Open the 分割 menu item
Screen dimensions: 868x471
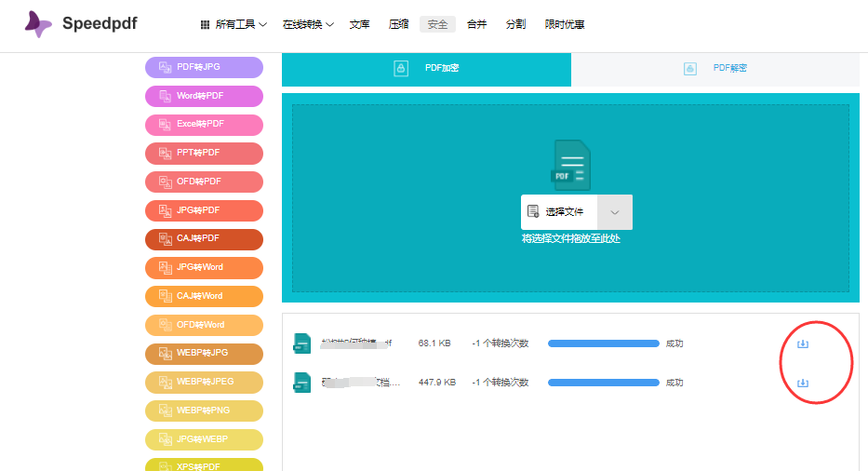[515, 24]
